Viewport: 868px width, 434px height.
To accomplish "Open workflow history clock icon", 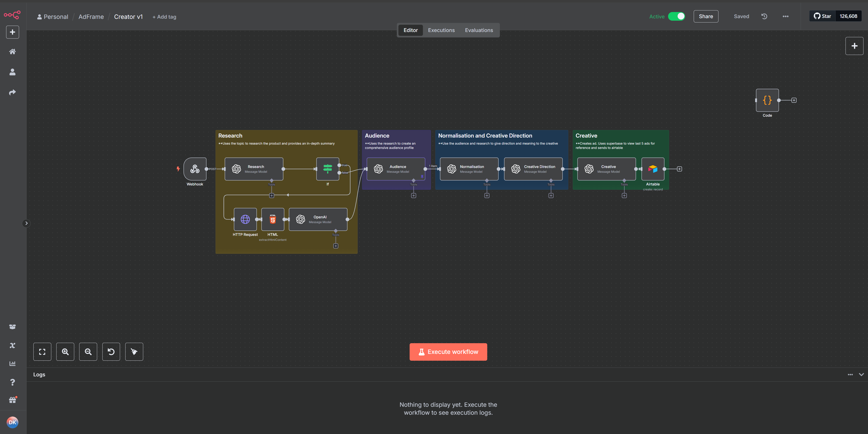I will [x=764, y=16].
